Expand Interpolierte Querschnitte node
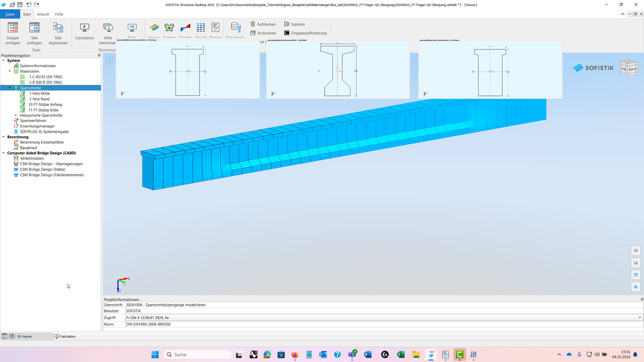Screen dimensions: 644x362 click(16, 115)
